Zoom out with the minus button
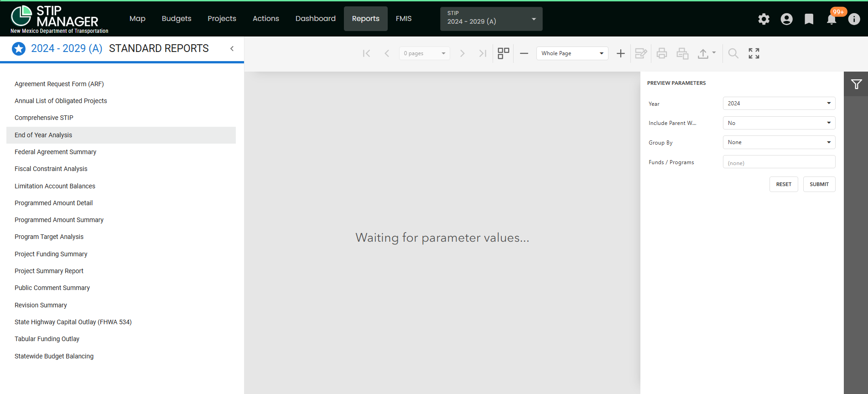 tap(524, 53)
